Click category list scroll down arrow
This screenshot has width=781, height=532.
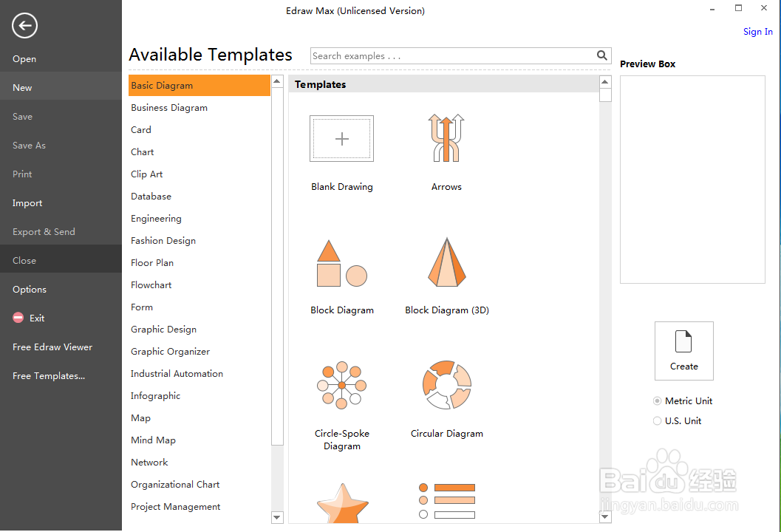coord(277,517)
